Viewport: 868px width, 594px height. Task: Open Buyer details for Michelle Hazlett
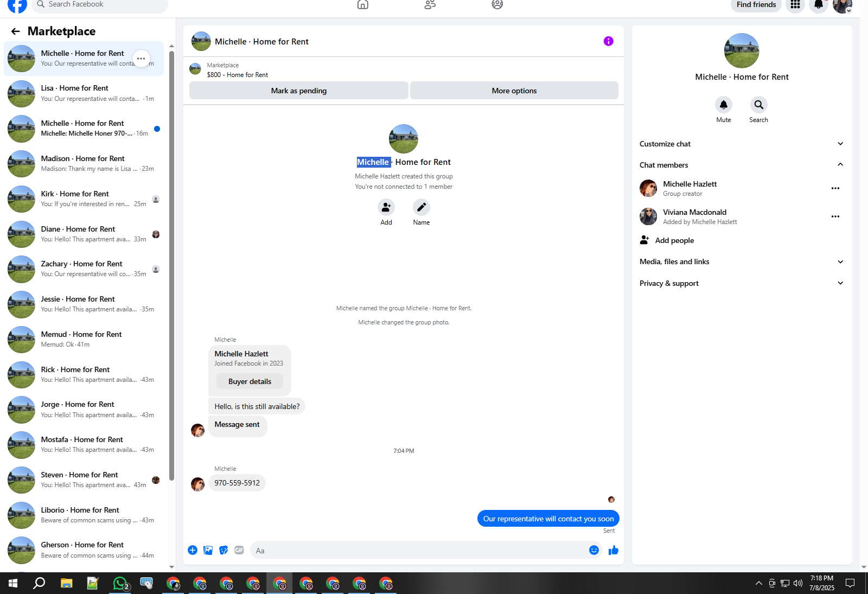tap(250, 381)
